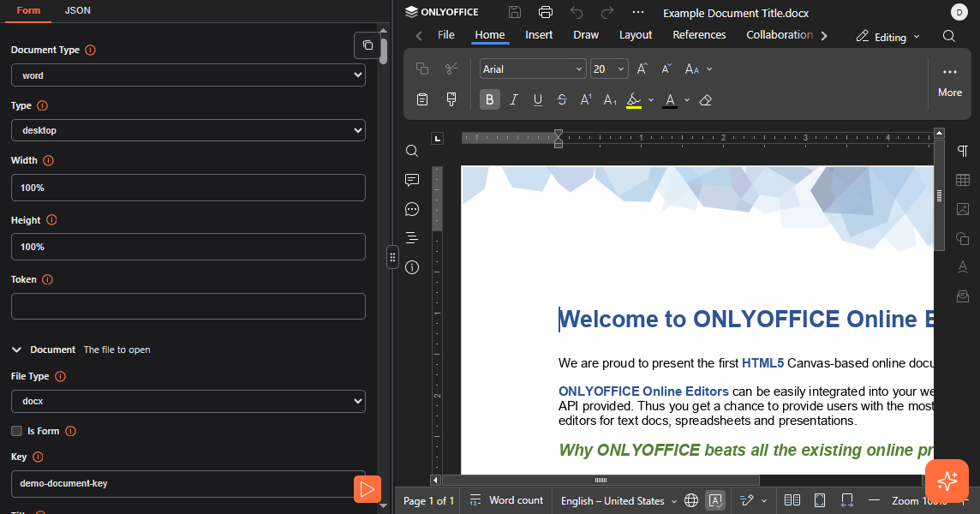This screenshot has height=514, width=980.
Task: Click the Word count button
Action: pyautogui.click(x=506, y=500)
